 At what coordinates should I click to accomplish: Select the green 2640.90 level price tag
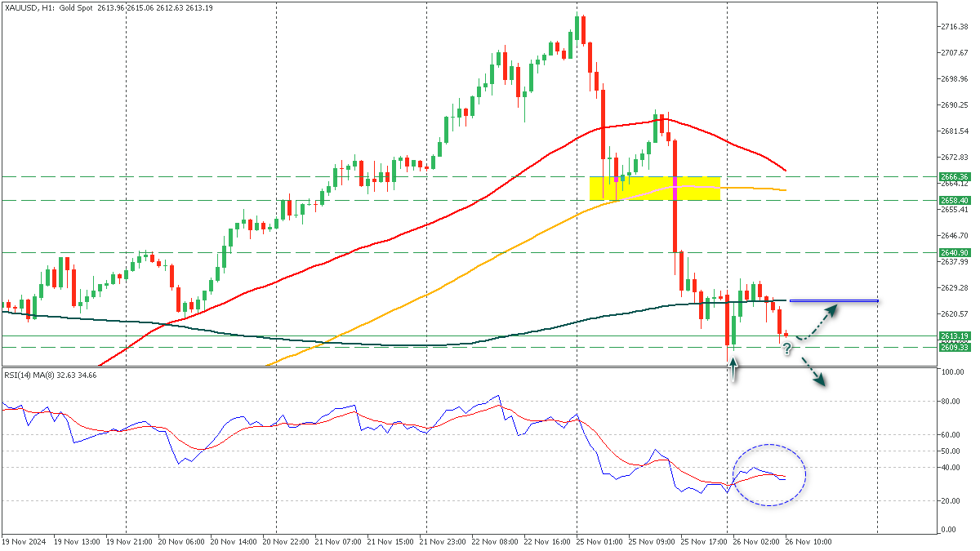pos(955,252)
